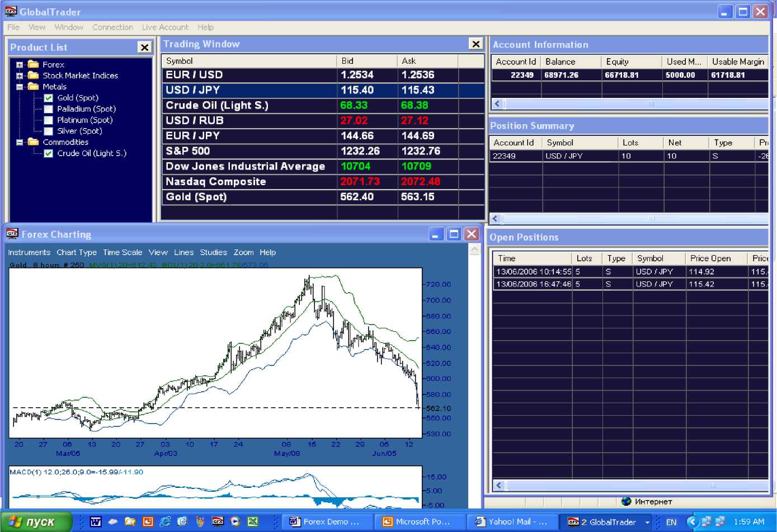Check the Silver (Spot) box
Image resolution: width=777 pixels, height=532 pixels.
tap(49, 131)
